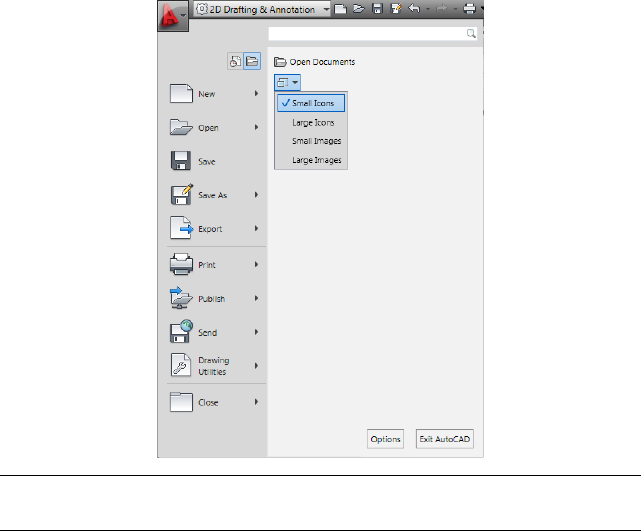The height and width of the screenshot is (531, 641).
Task: Click the Save floppy icon in quick access toolbar
Action: coord(377,9)
